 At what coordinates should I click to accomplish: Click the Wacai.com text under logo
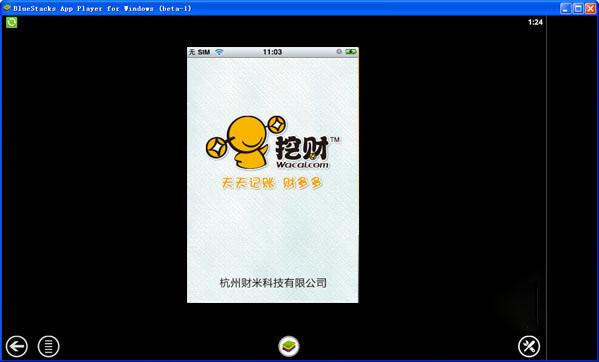point(302,165)
